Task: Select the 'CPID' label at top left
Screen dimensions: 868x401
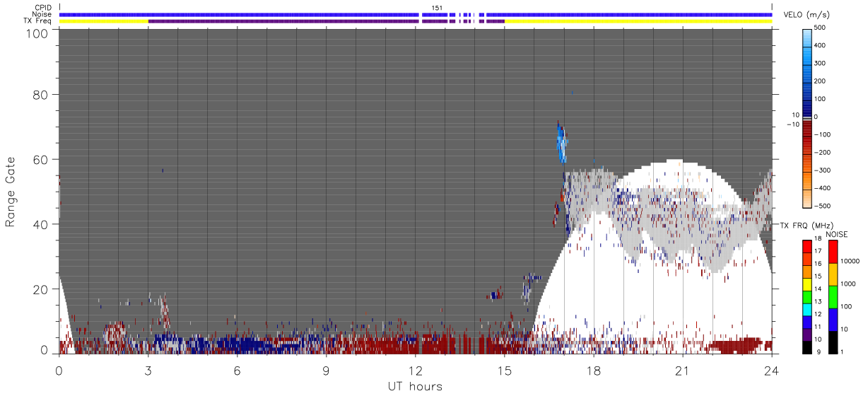Action: [43, 8]
